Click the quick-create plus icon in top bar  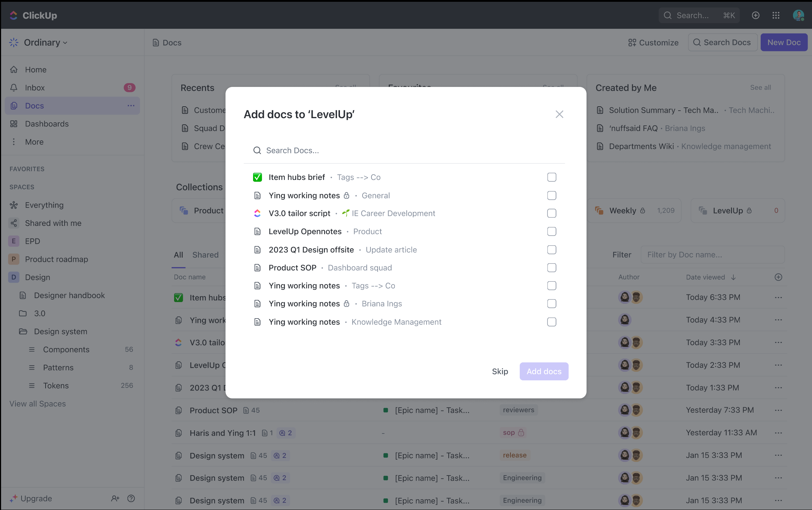pyautogui.click(x=756, y=15)
